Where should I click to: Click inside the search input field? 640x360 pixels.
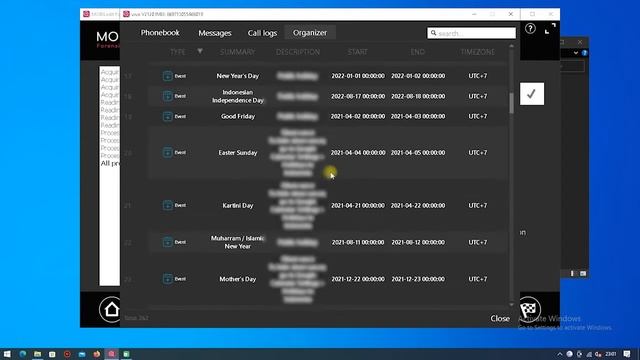point(471,33)
